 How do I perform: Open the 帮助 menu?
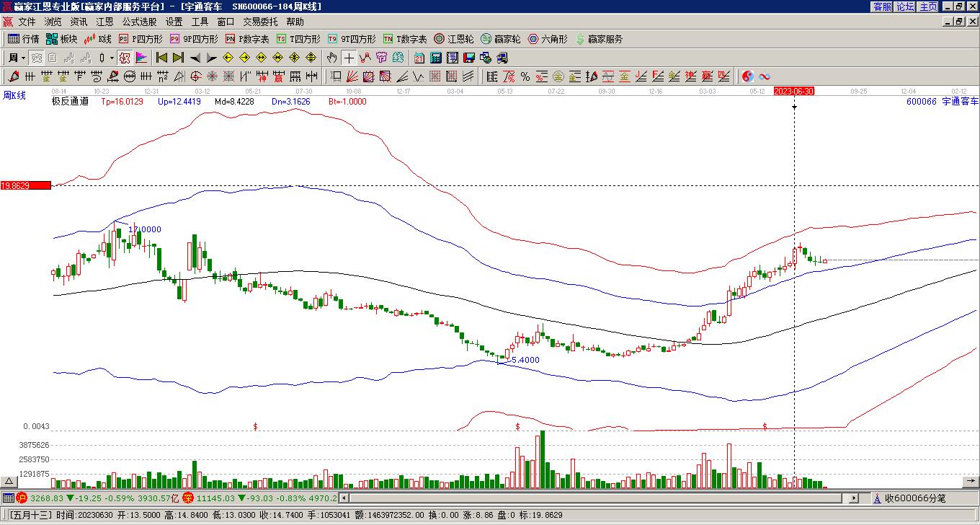tap(295, 22)
